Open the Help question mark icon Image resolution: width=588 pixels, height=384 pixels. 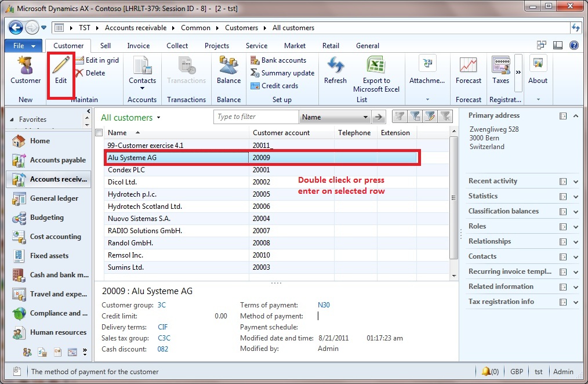pos(574,45)
